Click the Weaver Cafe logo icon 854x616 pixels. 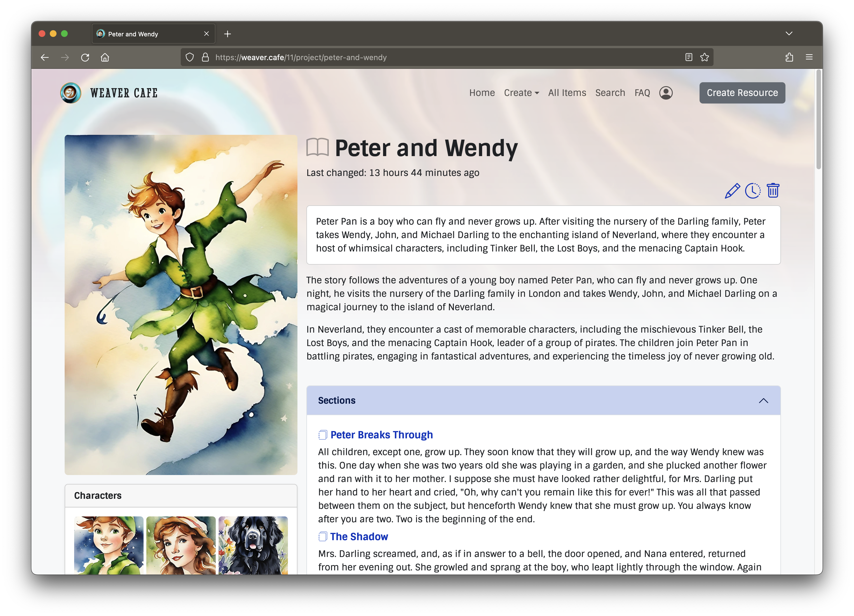[71, 93]
